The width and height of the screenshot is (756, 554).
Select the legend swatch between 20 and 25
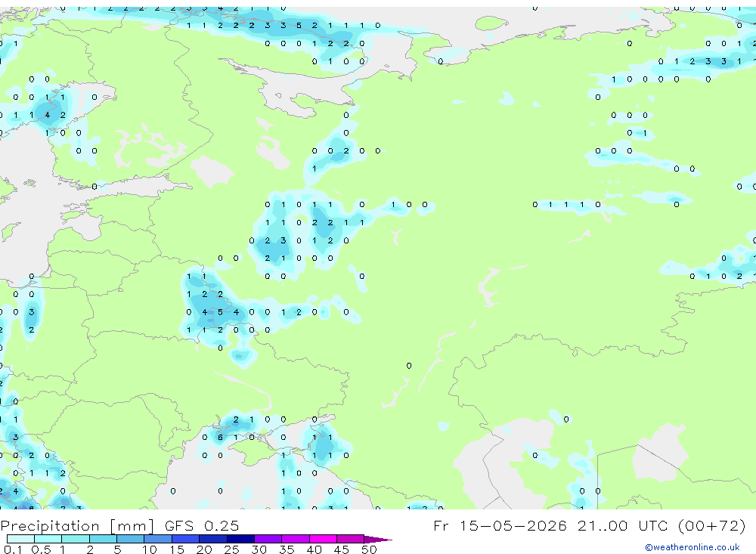point(213,539)
